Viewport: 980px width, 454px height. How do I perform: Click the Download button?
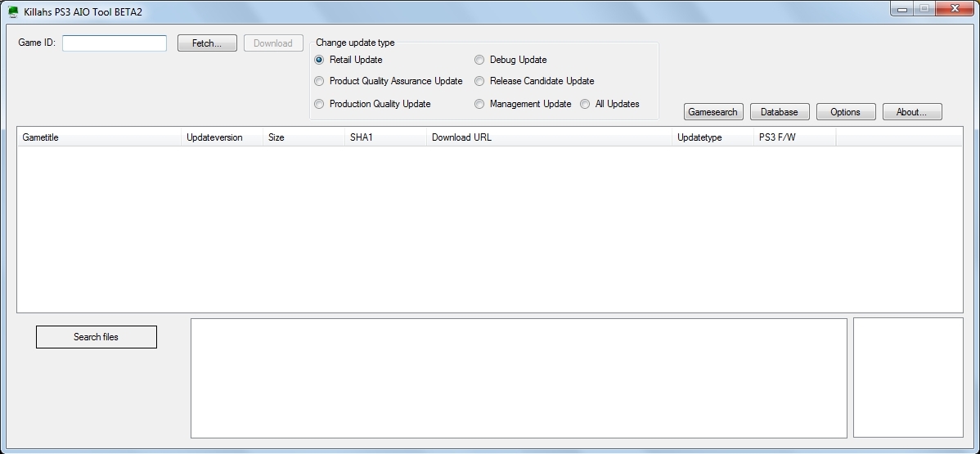click(x=273, y=43)
